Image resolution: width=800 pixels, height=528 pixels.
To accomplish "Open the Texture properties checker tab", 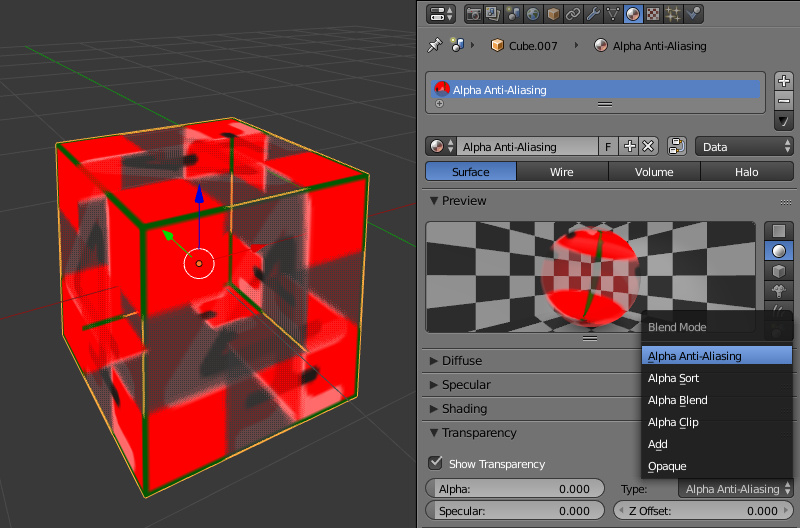I will 652,14.
